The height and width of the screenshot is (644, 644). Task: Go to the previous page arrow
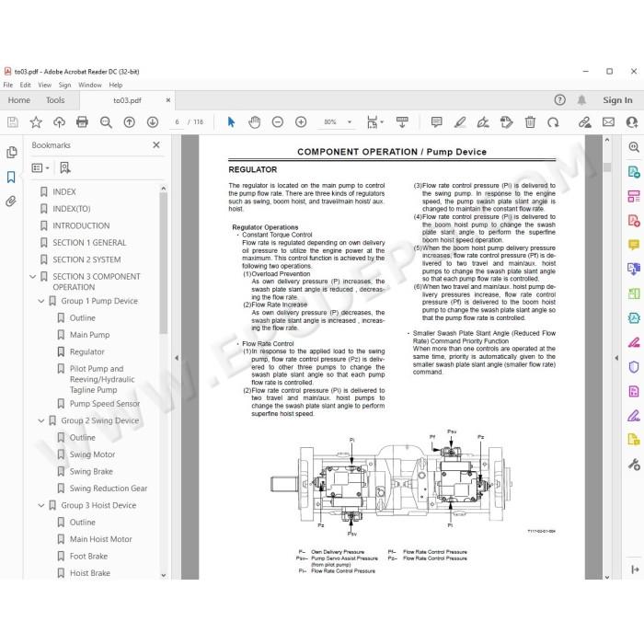[x=130, y=122]
